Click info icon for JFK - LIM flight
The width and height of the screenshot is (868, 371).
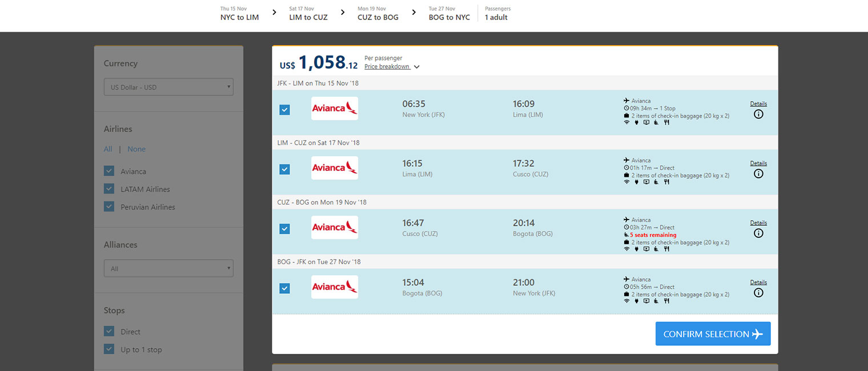pos(758,114)
